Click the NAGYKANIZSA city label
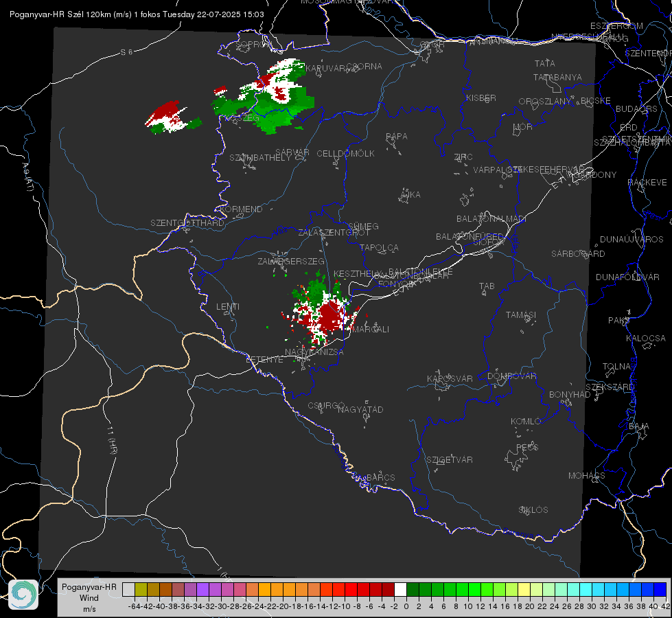The height and width of the screenshot is (618, 672). click(x=314, y=352)
